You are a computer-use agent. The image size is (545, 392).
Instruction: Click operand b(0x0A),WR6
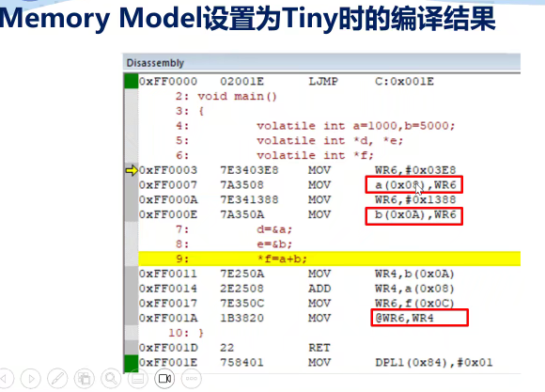(x=415, y=214)
